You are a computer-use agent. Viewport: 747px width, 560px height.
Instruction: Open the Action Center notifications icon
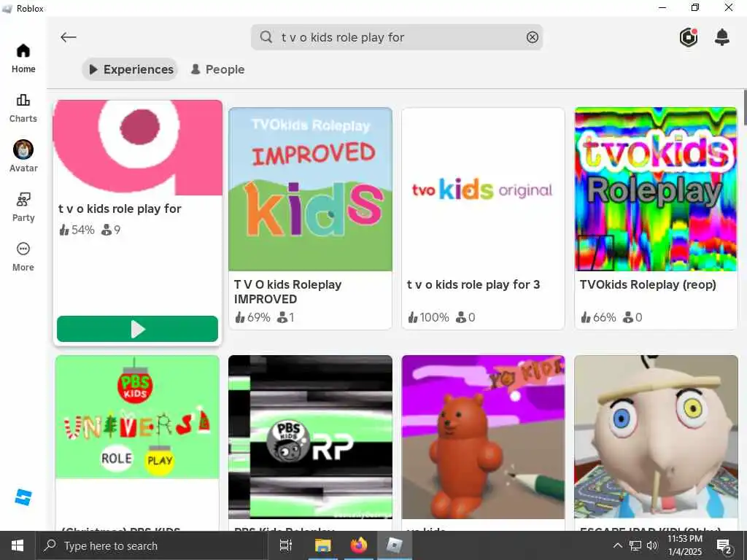724,545
